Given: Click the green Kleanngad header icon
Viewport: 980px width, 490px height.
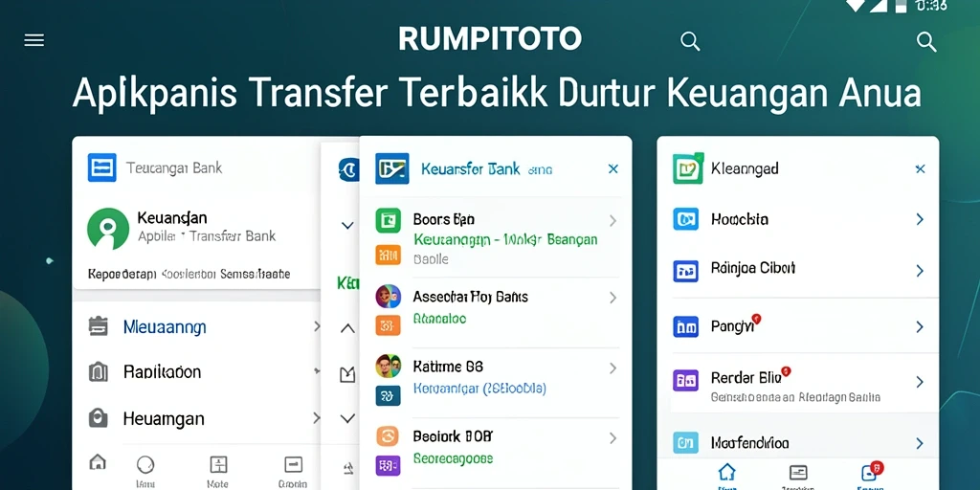Looking at the screenshot, I should (688, 168).
